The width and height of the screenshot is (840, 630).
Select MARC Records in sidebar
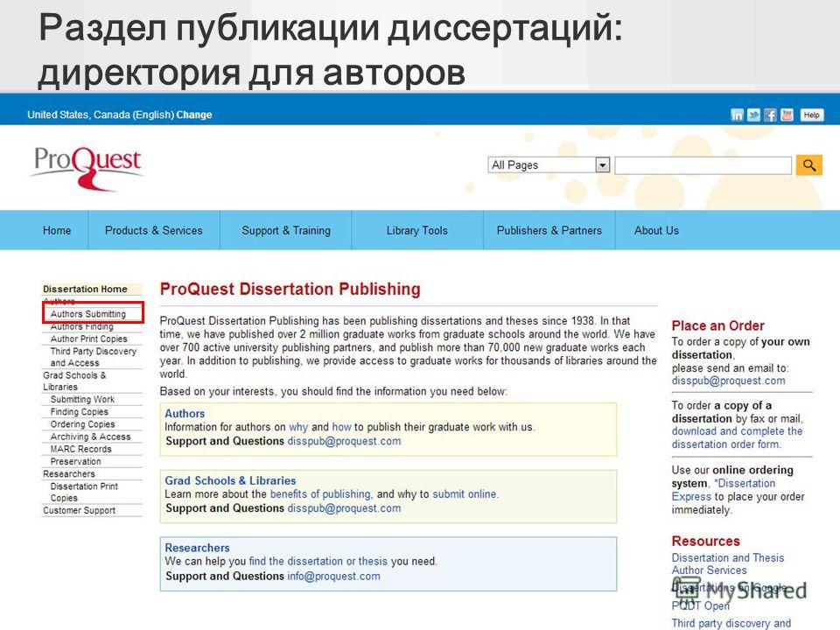pos(80,449)
